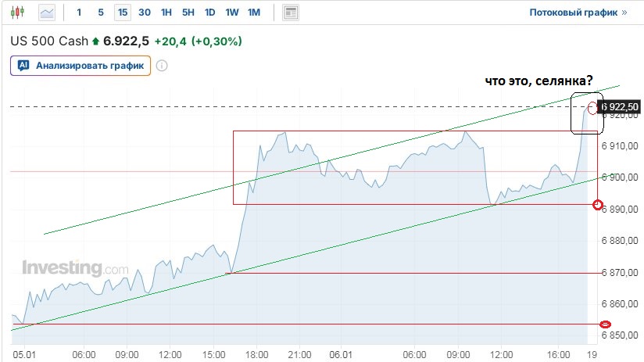Click the green up-arrow price indicator
This screenshot has height=362, width=644.
(x=95, y=41)
